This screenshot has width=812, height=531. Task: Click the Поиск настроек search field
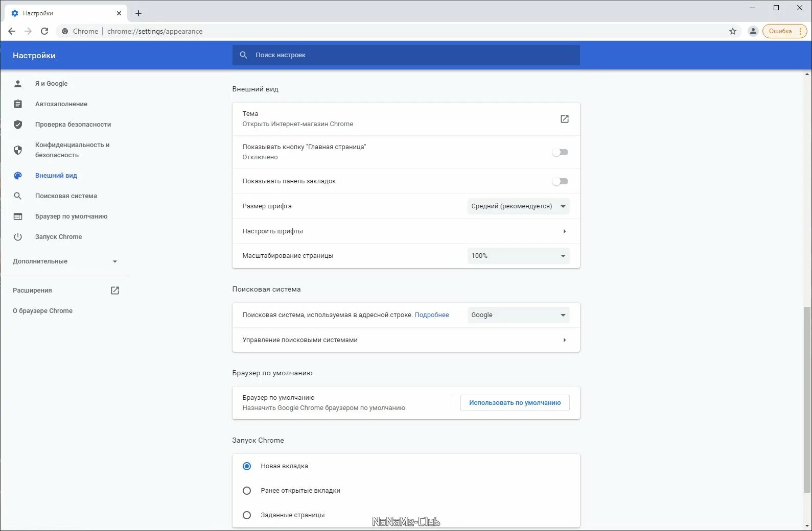click(406, 55)
